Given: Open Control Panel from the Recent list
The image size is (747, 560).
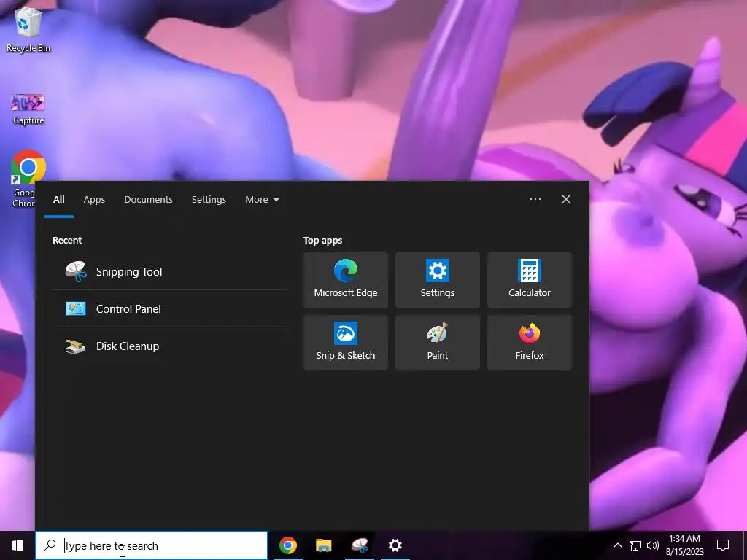Looking at the screenshot, I should point(169,308).
